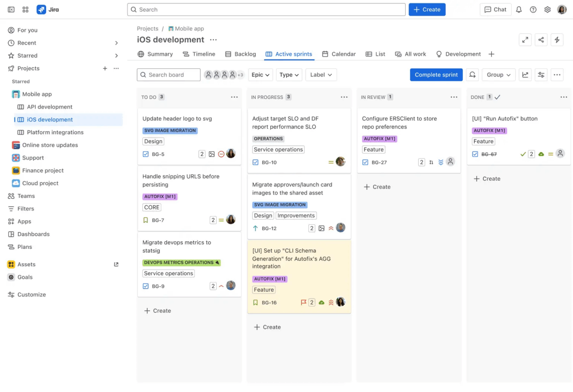Expand the Label filter
The image size is (573, 392).
pyautogui.click(x=321, y=75)
